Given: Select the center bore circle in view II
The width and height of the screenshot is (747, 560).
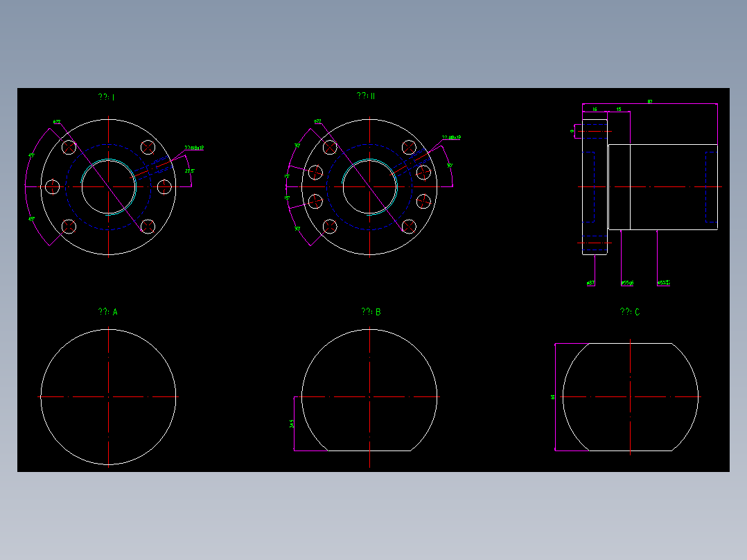Looking at the screenshot, I should [x=370, y=187].
